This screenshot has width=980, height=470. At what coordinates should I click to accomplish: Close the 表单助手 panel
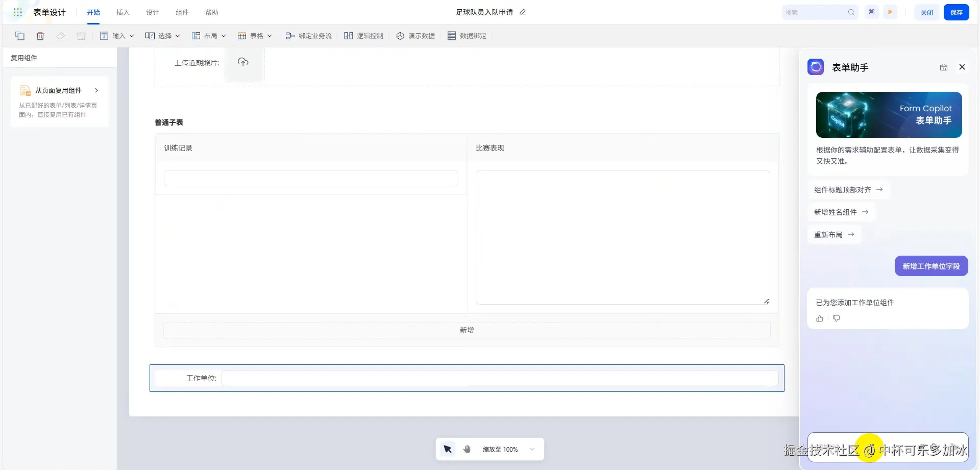click(962, 67)
